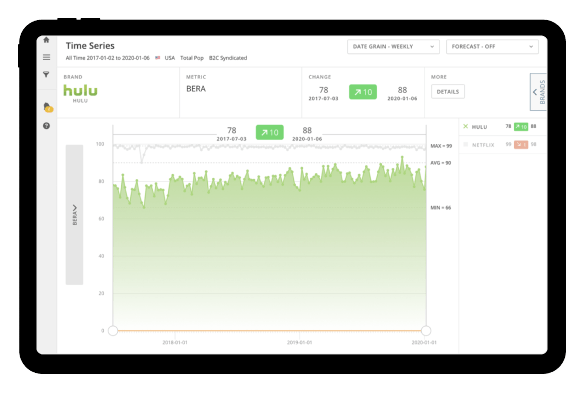
Task: Click the date range subtitle text
Action: pyautogui.click(x=107, y=58)
